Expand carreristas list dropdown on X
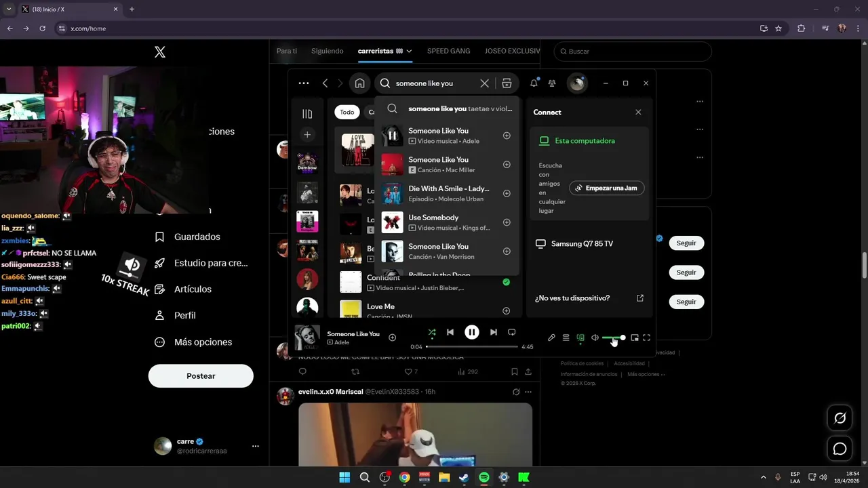868x488 pixels. click(410, 51)
